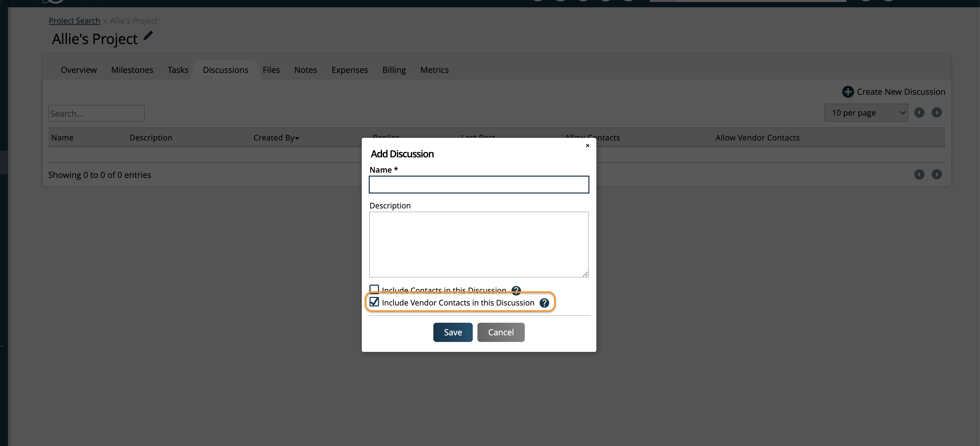Sort by the Description column header

[x=151, y=138]
